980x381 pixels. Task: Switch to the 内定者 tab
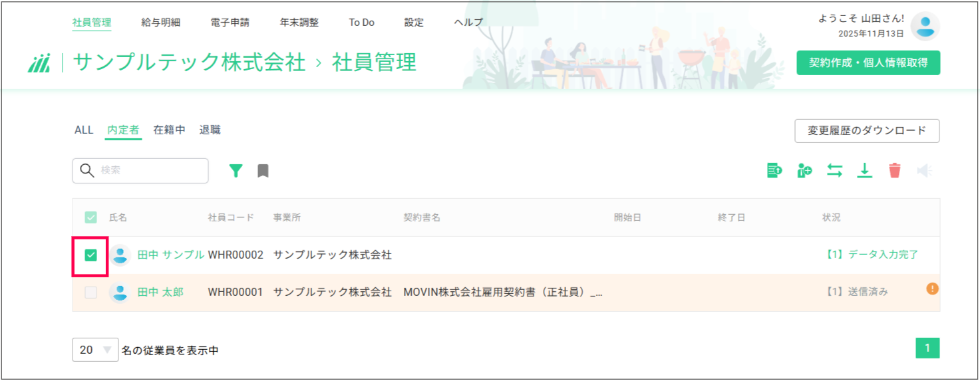coord(123,130)
